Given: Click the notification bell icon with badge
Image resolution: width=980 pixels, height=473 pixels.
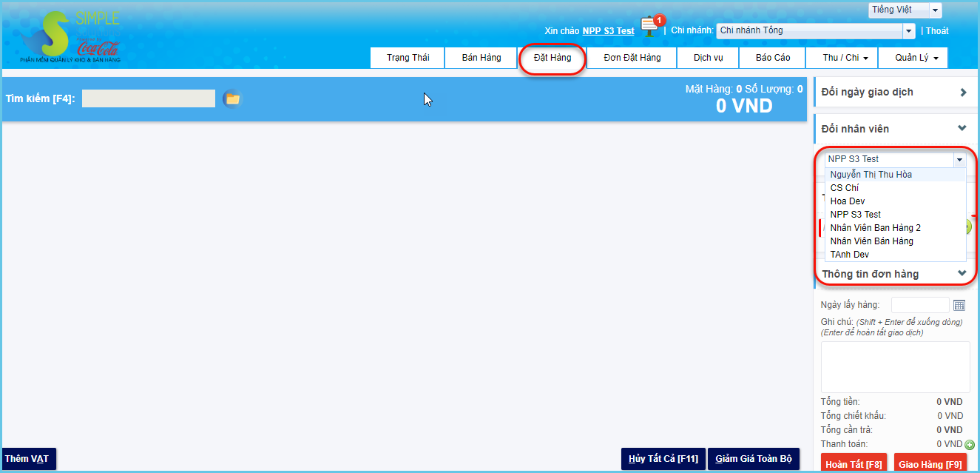Looking at the screenshot, I should coord(650,26).
